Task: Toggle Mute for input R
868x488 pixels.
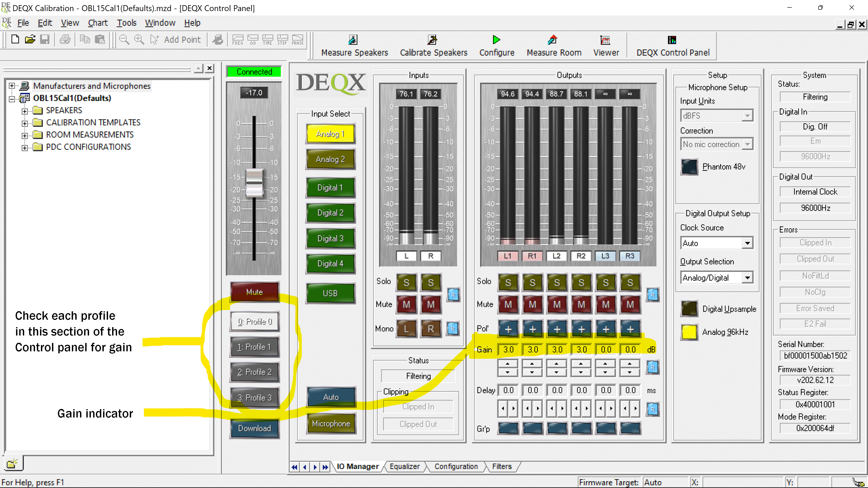Action: click(x=431, y=305)
